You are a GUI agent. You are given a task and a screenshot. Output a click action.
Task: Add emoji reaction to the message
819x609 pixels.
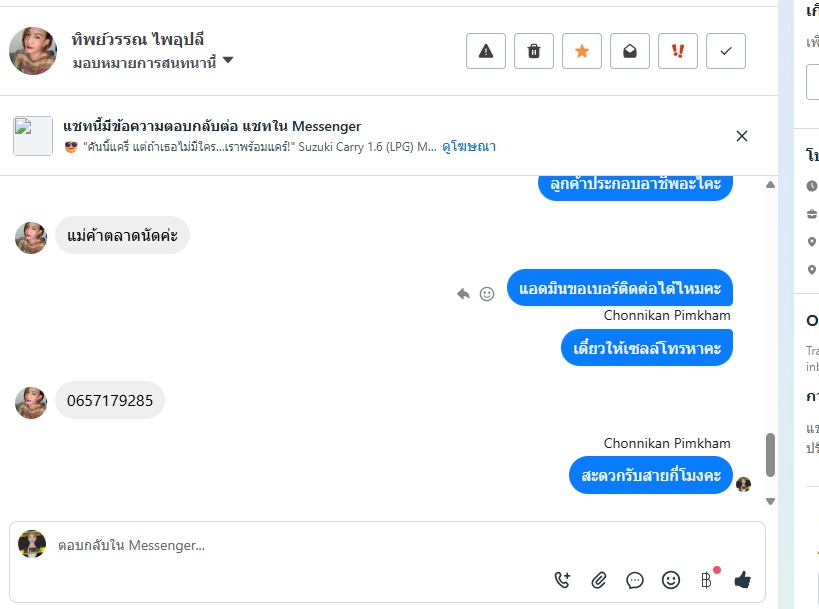click(487, 294)
